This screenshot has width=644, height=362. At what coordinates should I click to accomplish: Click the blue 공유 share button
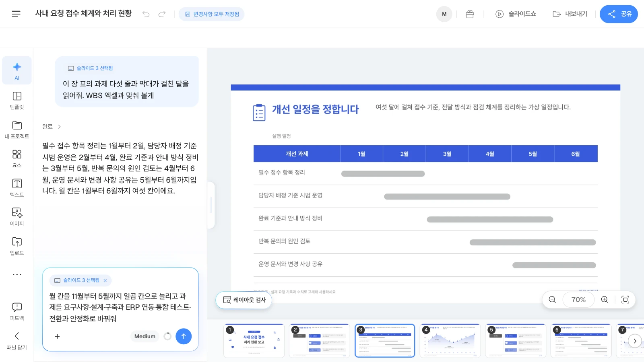tap(619, 14)
